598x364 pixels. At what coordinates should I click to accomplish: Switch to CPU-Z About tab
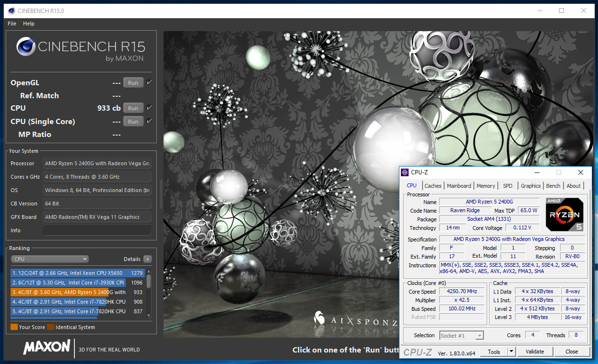pos(574,186)
